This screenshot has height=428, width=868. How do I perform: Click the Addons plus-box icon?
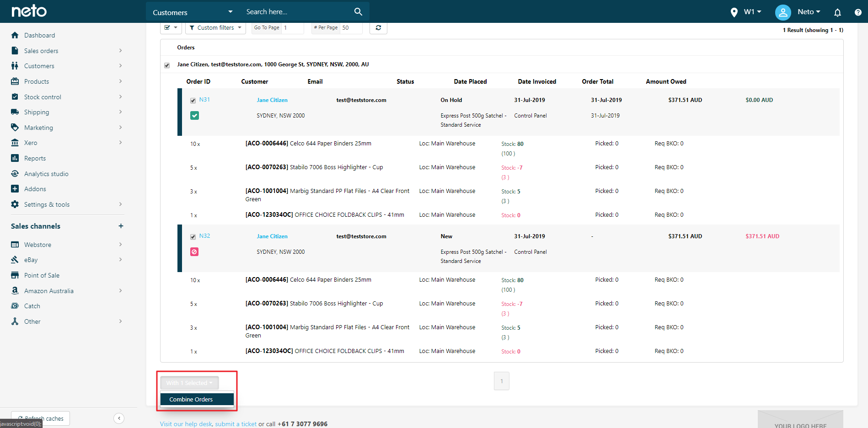pyautogui.click(x=15, y=189)
